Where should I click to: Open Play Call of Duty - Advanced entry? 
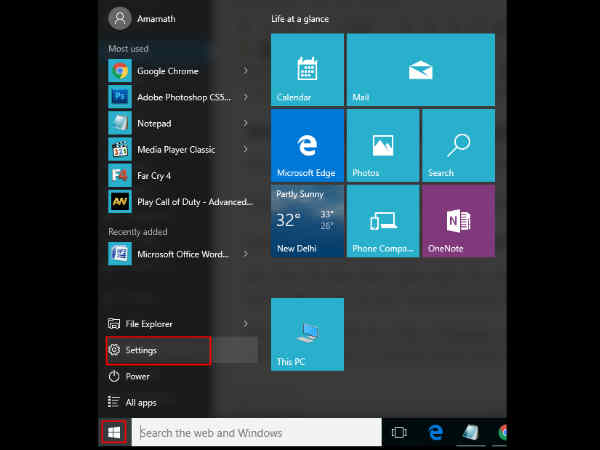[178, 202]
